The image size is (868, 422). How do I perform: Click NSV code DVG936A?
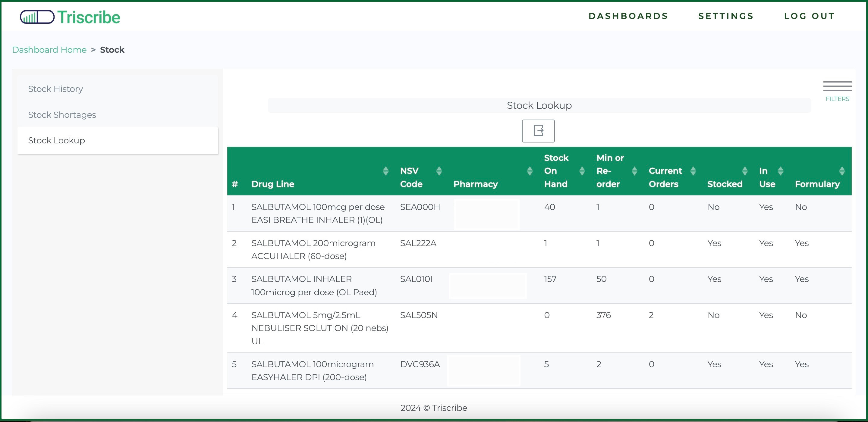[x=420, y=364]
